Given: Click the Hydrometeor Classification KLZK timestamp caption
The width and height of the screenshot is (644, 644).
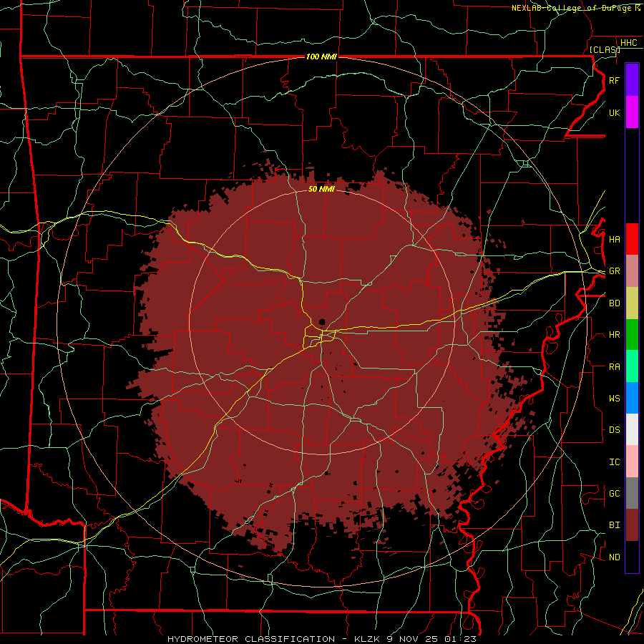Looking at the screenshot, I should [x=321, y=639].
